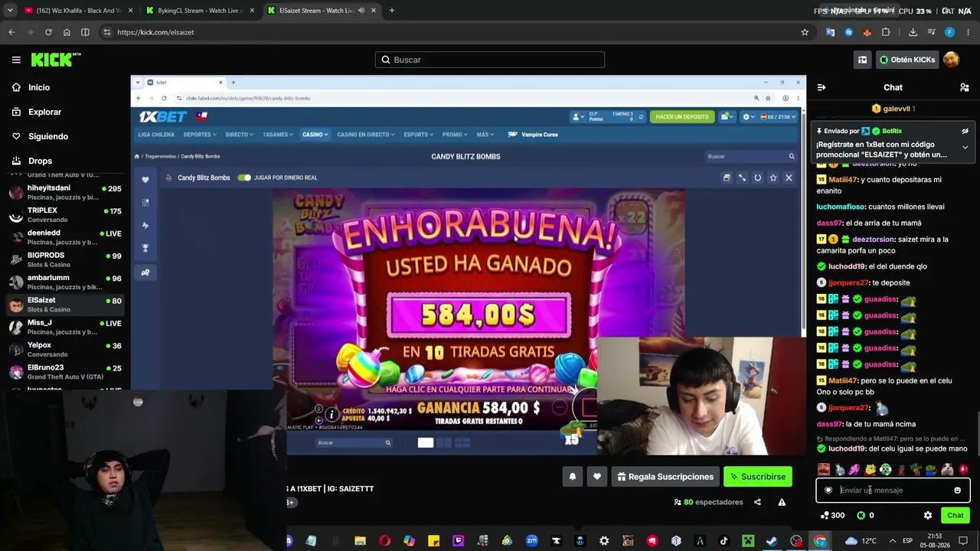Screen dimensions: 980x551
Task: Click the KICKs balance icon showing 0
Action: 861,515
